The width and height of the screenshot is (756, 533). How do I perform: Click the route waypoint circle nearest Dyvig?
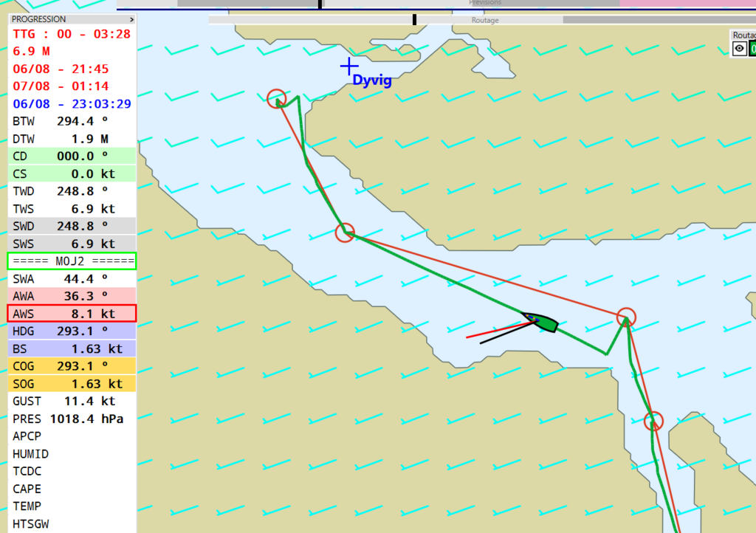point(277,98)
